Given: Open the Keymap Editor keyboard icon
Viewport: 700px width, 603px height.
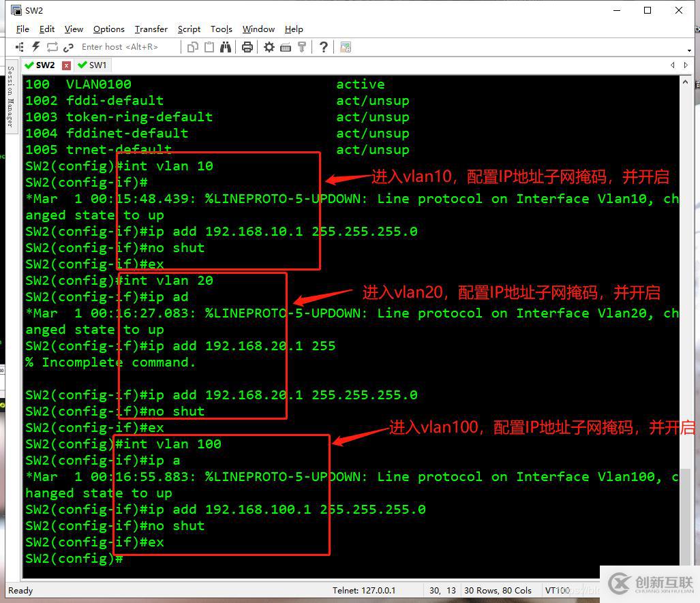Looking at the screenshot, I should (286, 47).
